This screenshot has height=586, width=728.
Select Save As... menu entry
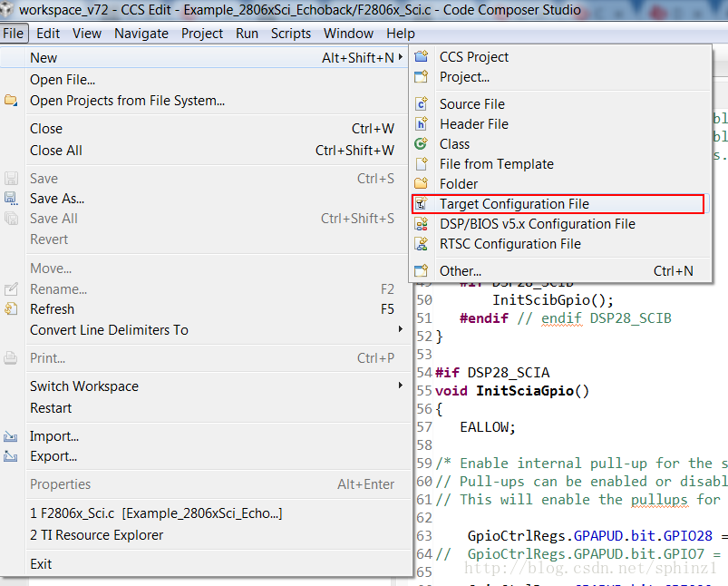click(206, 199)
